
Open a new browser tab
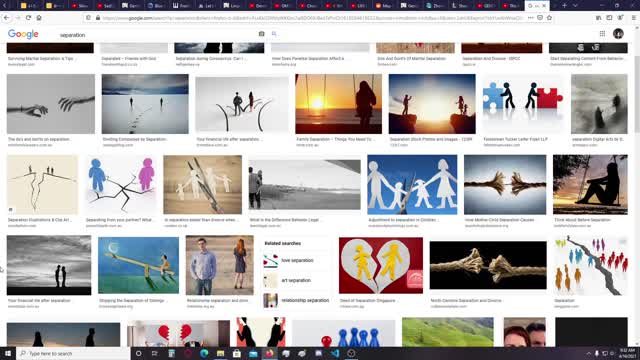pyautogui.click(x=564, y=6)
